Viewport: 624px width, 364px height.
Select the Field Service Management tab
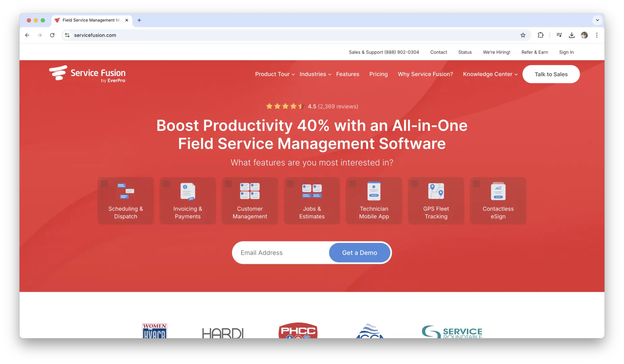92,20
